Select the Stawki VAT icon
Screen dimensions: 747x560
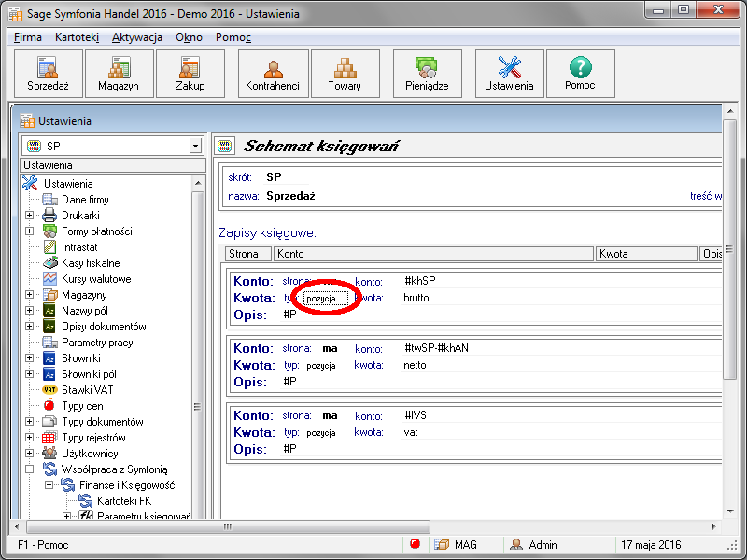[49, 389]
